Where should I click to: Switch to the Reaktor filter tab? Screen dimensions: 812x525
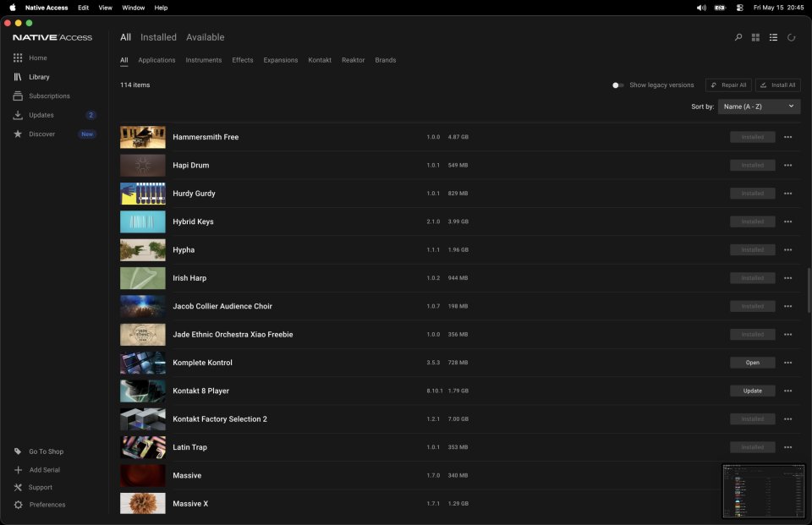pyautogui.click(x=354, y=60)
